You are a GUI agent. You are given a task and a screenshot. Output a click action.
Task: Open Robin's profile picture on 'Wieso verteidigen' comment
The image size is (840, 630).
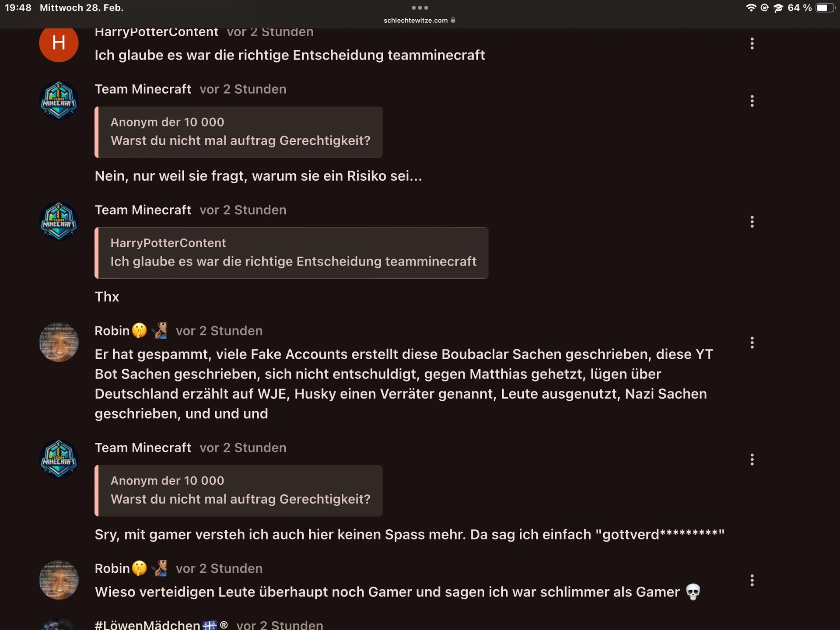coord(59,580)
